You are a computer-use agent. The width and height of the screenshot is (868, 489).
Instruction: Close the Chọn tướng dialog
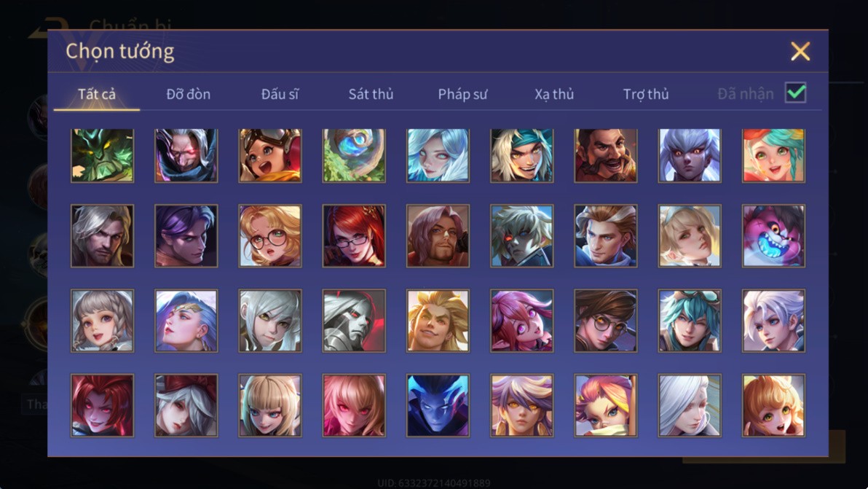pyautogui.click(x=800, y=52)
